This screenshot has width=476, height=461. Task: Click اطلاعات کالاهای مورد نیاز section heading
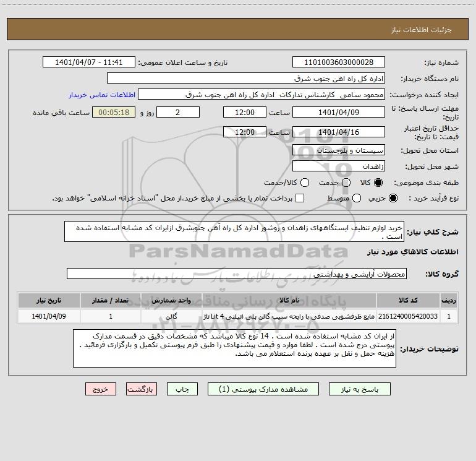click(413, 252)
